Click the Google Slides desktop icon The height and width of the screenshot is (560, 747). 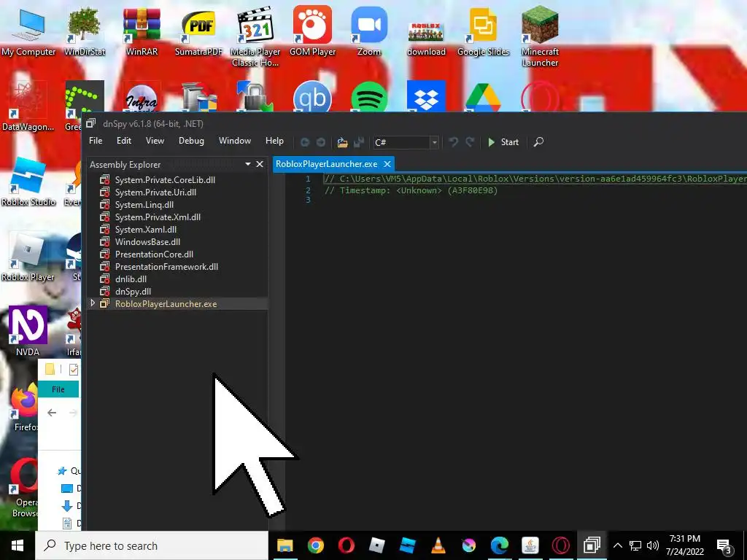point(483,32)
